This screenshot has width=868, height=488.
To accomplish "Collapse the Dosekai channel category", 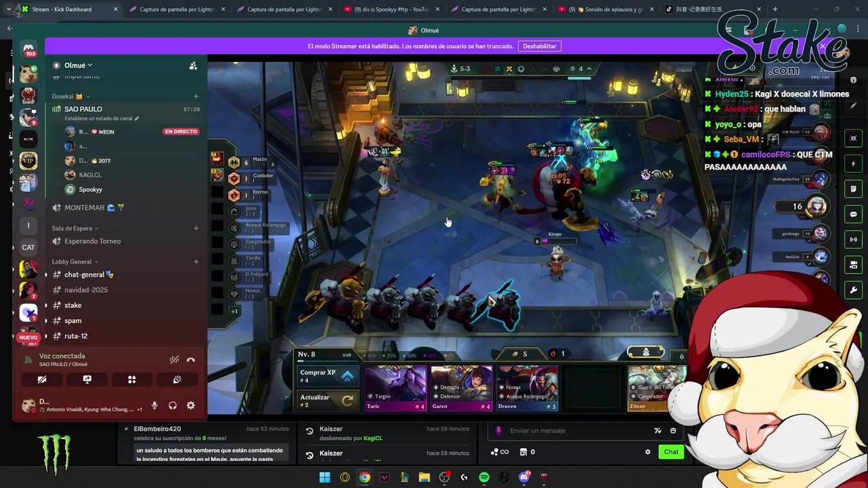I will pos(71,96).
